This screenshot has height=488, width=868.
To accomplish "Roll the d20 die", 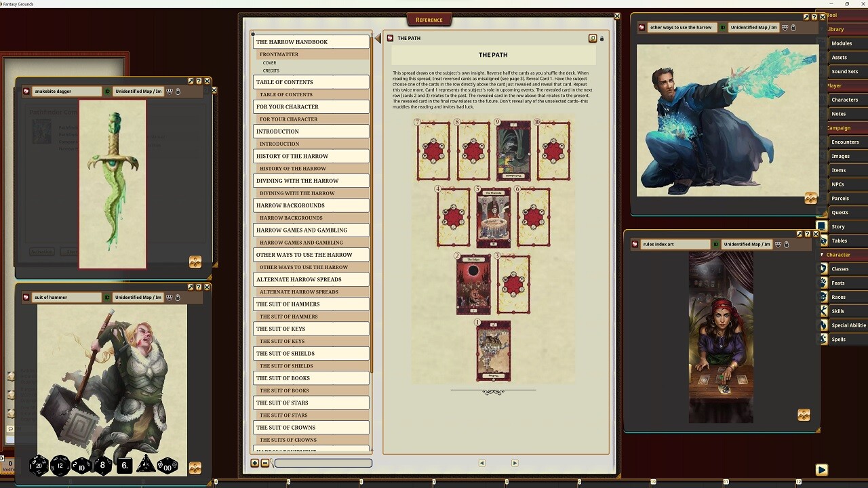I will 39,466.
